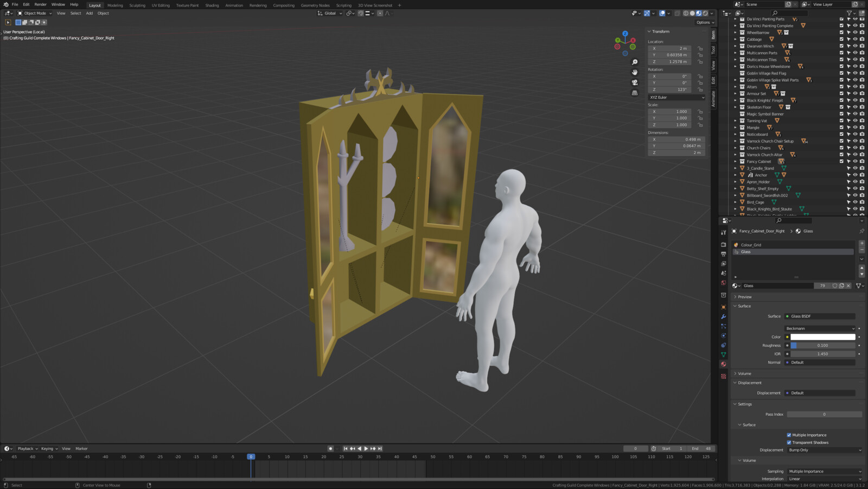Image resolution: width=868 pixels, height=489 pixels.
Task: Toggle viewport overlays button
Action: click(x=662, y=13)
